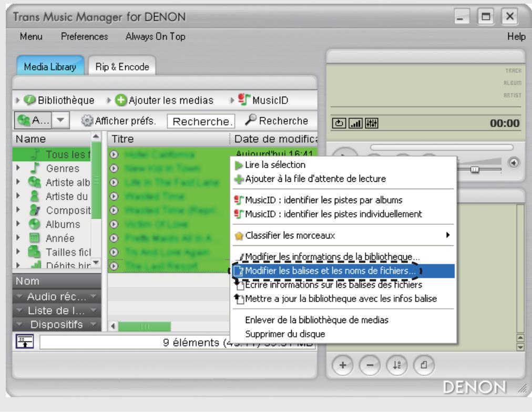The image size is (532, 415).
Task: Focus the Recherche search text field
Action: (x=201, y=121)
